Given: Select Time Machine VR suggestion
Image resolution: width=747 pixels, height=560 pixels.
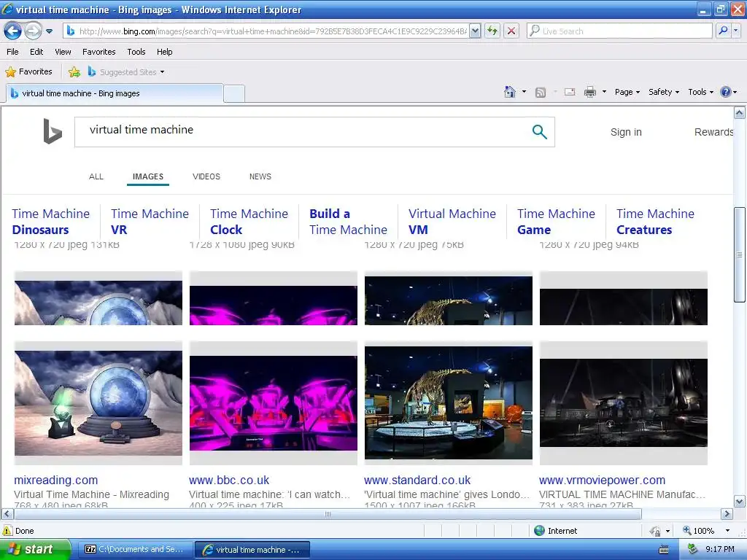Looking at the screenshot, I should (150, 222).
